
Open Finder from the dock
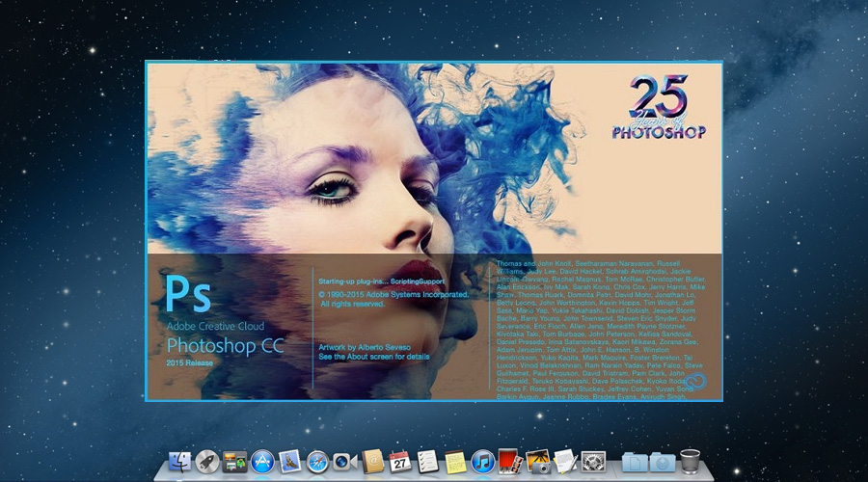[180, 462]
